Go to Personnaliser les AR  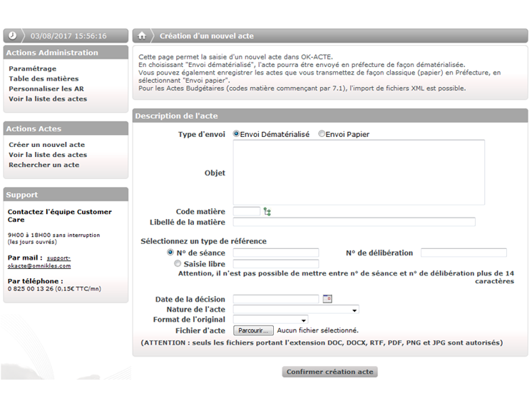[47, 88]
